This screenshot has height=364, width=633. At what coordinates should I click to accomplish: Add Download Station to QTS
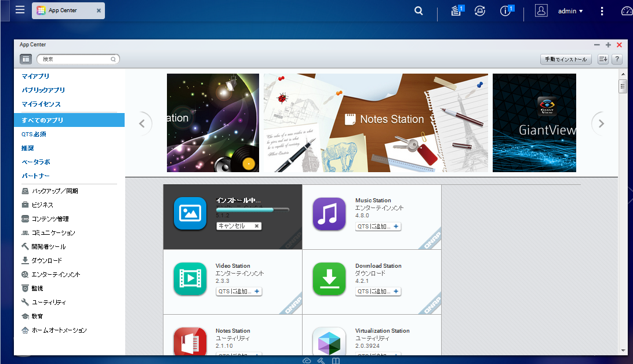point(378,292)
